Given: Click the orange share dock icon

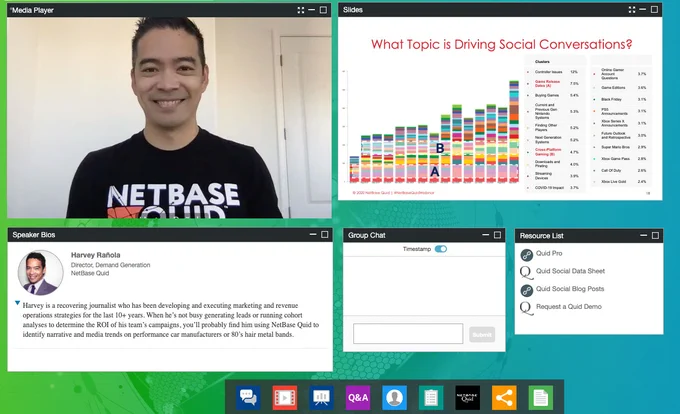Looking at the screenshot, I should 504,397.
